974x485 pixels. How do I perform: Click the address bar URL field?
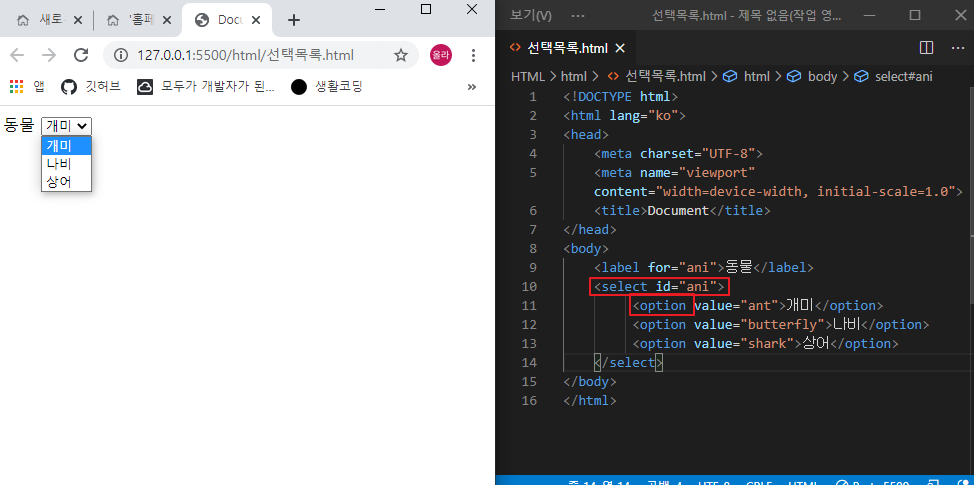(x=245, y=55)
